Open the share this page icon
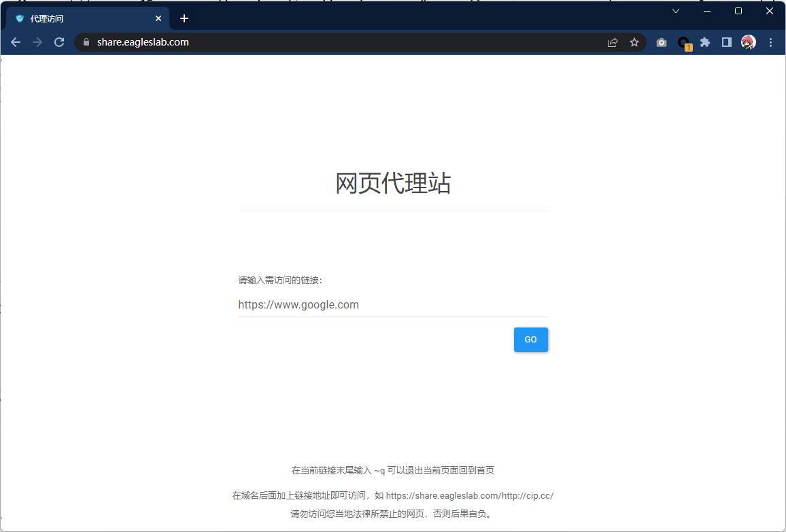This screenshot has width=786, height=532. coord(613,42)
